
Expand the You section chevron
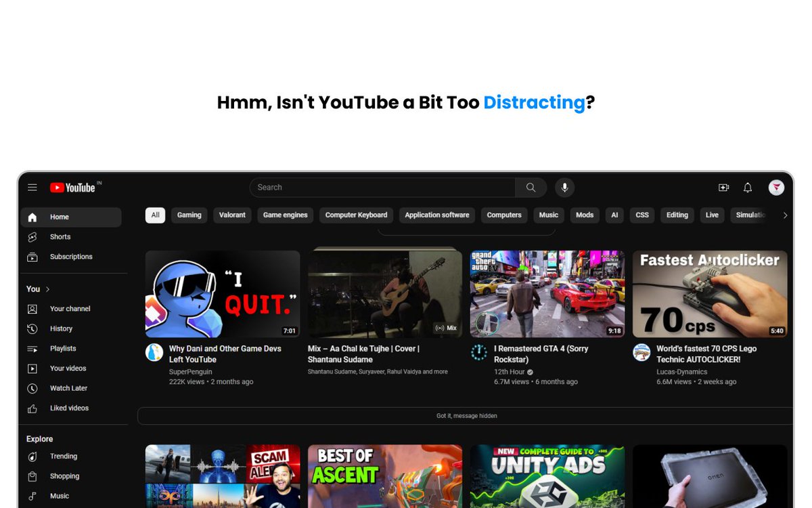[x=47, y=289]
